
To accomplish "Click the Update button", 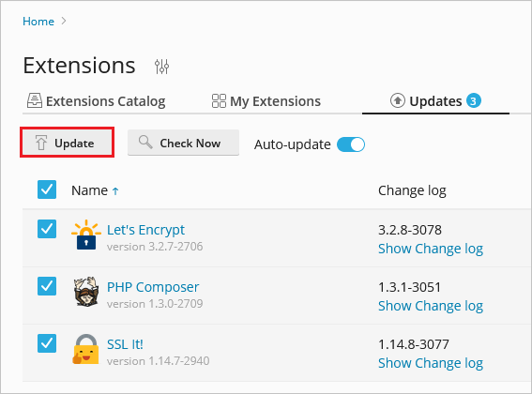I will [68, 143].
